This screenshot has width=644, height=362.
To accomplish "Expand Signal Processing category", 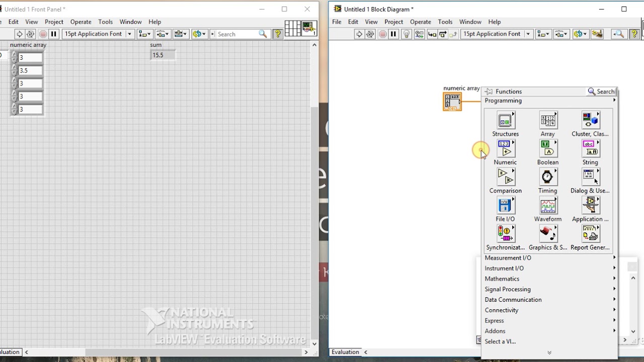I will click(x=549, y=289).
